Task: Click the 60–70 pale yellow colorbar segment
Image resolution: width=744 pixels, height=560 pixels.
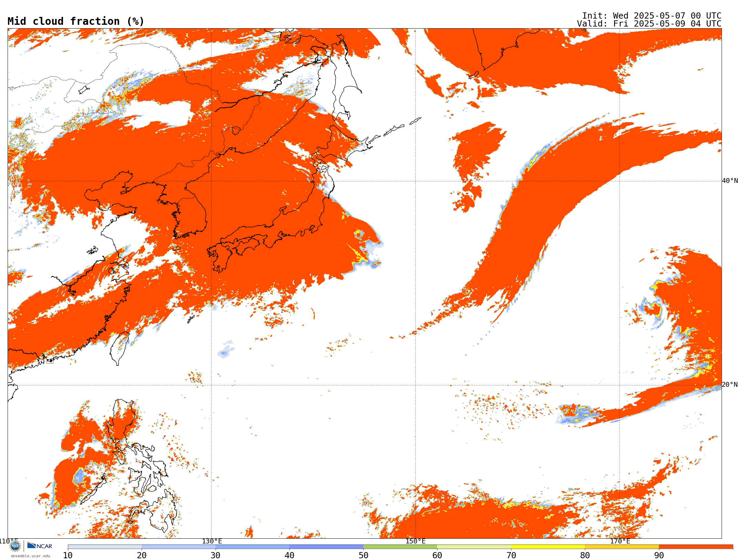Action: click(474, 547)
